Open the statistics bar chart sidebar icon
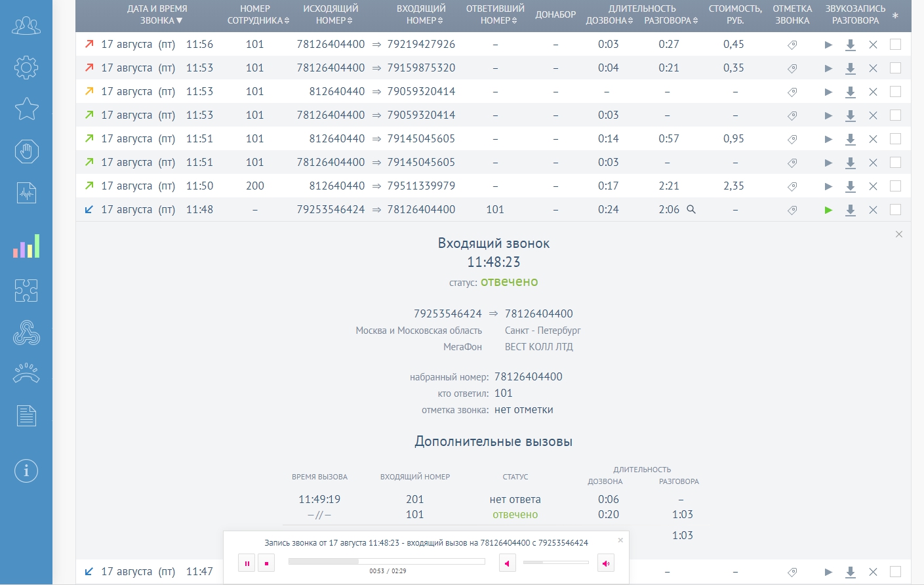The height and width of the screenshot is (585, 924). point(26,247)
